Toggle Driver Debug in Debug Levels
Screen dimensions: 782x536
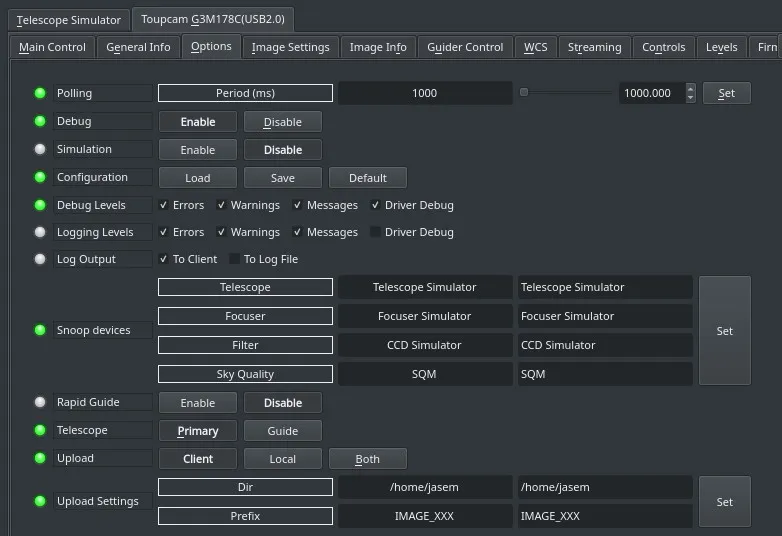click(375, 205)
